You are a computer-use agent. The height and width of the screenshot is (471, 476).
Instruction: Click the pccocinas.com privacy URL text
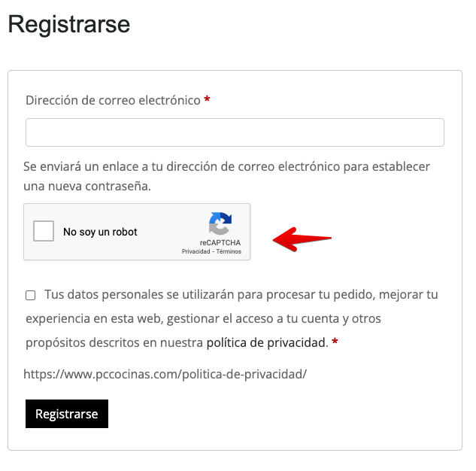(x=165, y=374)
